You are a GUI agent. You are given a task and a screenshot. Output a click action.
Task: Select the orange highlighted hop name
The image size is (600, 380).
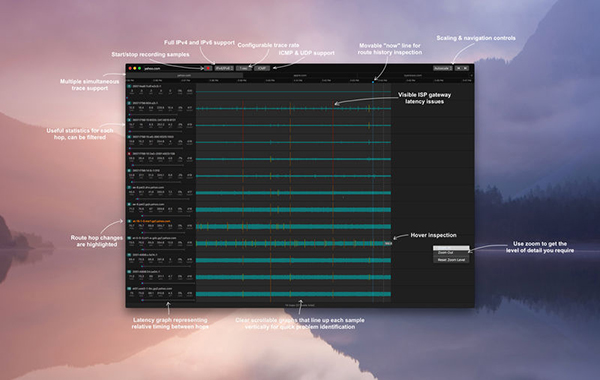point(152,221)
